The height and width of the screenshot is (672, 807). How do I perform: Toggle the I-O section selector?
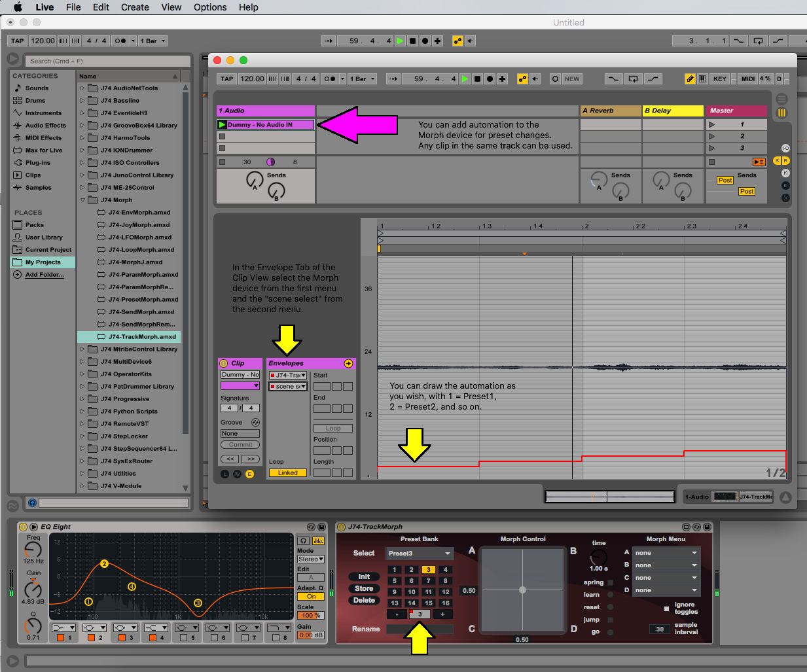click(785, 149)
